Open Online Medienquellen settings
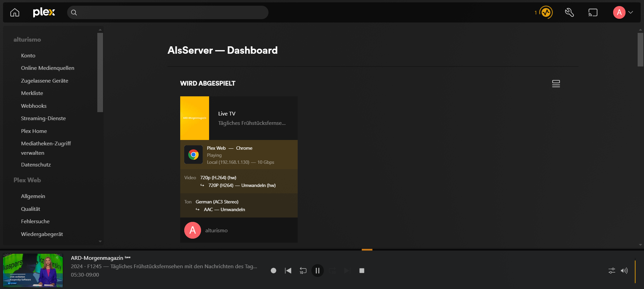644x289 pixels. pos(48,68)
